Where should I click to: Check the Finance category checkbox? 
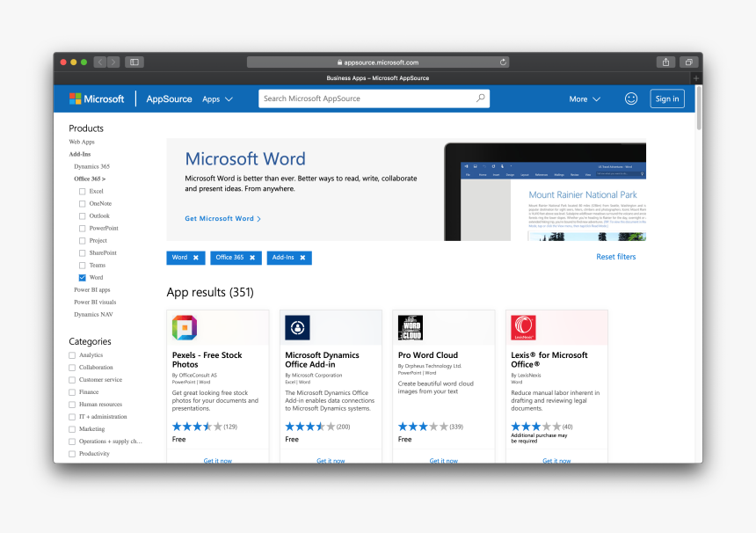[72, 392]
